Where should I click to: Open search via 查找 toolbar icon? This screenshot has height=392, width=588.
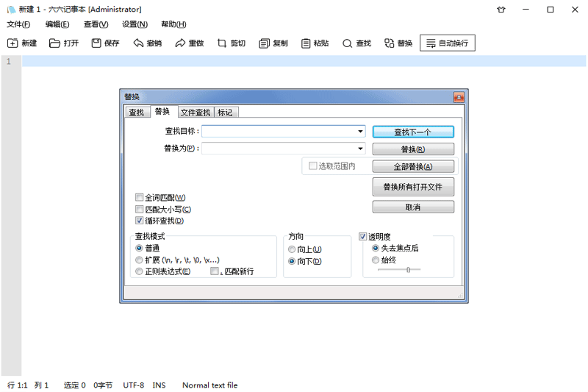[x=347, y=43]
